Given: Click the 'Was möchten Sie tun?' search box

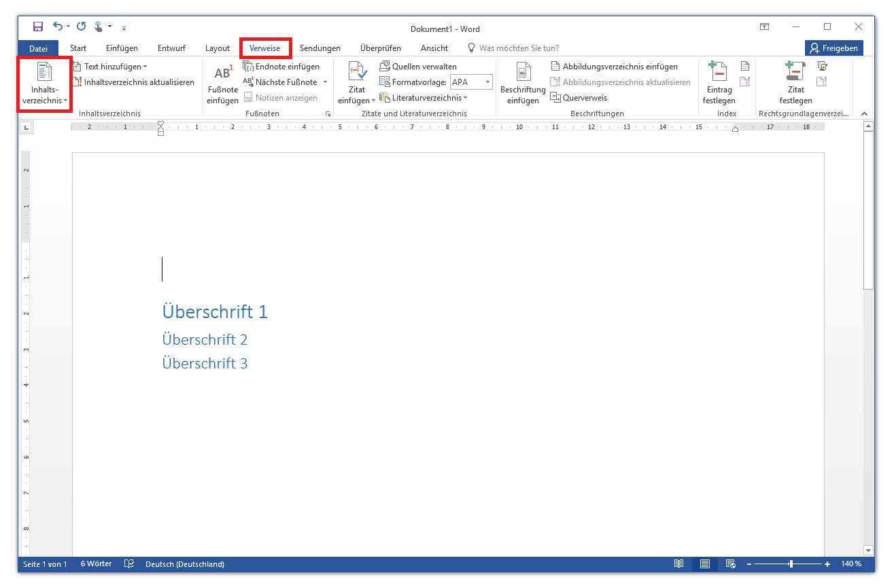Looking at the screenshot, I should pyautogui.click(x=519, y=48).
